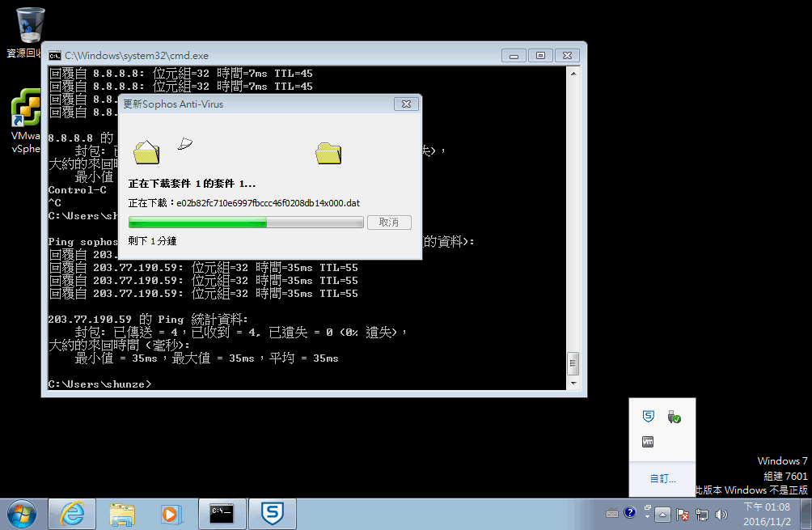The width and height of the screenshot is (812, 530).
Task: Cancel the Sophos update with 取消 button
Action: pos(389,223)
